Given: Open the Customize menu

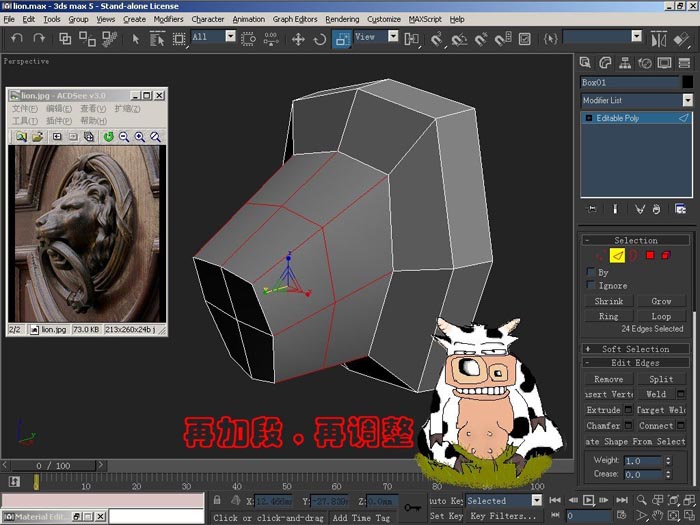Looking at the screenshot, I should click(x=383, y=19).
